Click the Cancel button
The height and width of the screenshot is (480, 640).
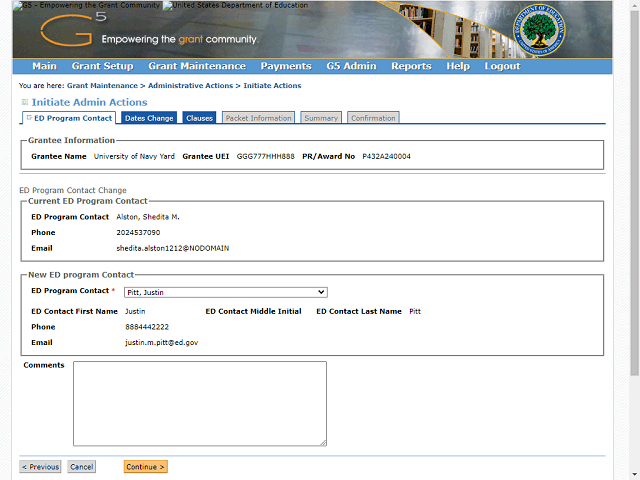(x=82, y=467)
